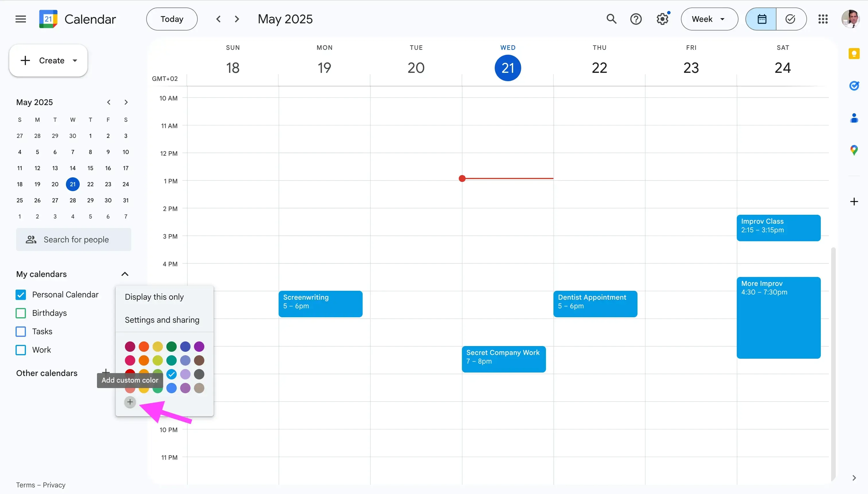Enable the Birthdays calendar
The height and width of the screenshot is (494, 868).
point(20,313)
